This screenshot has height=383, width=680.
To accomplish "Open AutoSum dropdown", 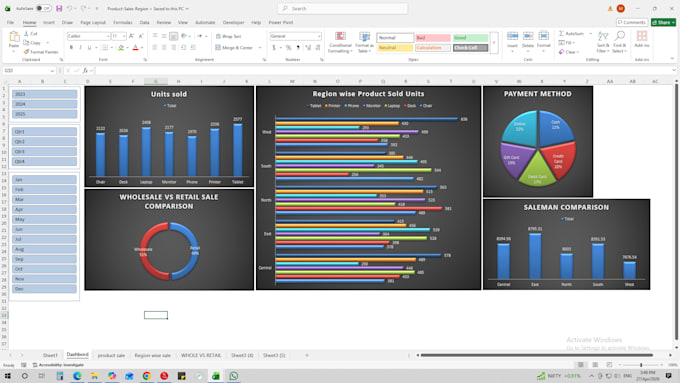I will (x=590, y=33).
